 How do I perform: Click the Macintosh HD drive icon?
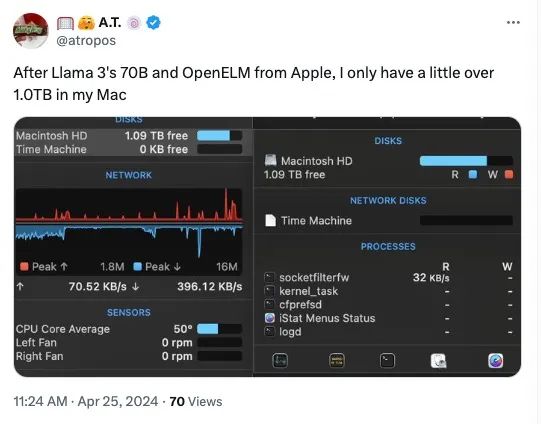tap(271, 160)
